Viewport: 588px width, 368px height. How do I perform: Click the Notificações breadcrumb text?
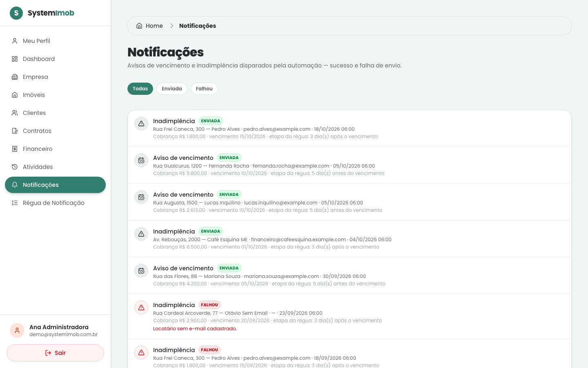point(198,26)
